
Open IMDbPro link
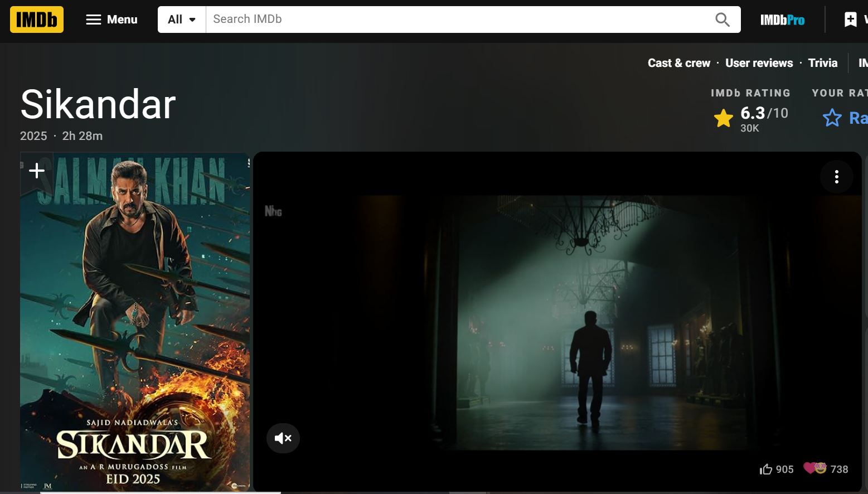click(782, 20)
